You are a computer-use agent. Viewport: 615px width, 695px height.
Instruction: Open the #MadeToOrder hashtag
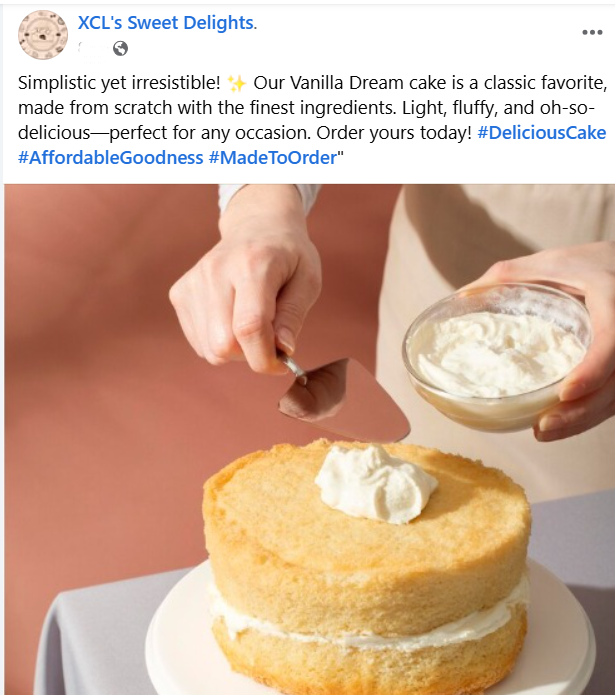point(273,157)
